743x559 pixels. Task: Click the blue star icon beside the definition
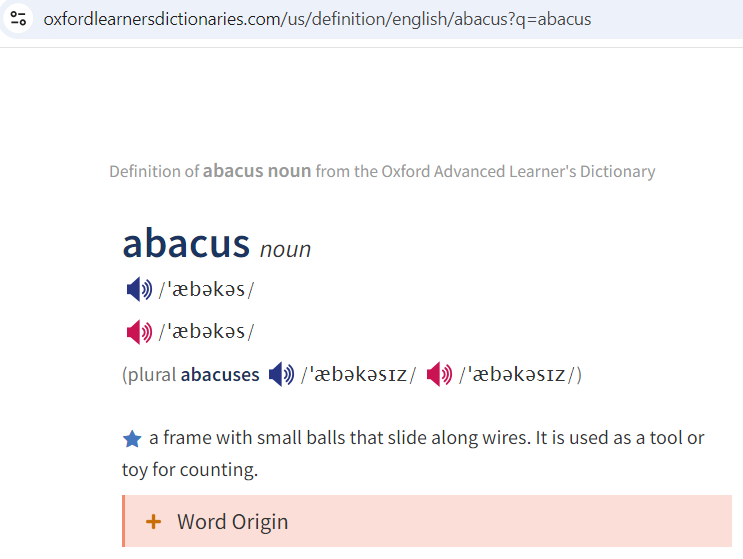(x=132, y=439)
